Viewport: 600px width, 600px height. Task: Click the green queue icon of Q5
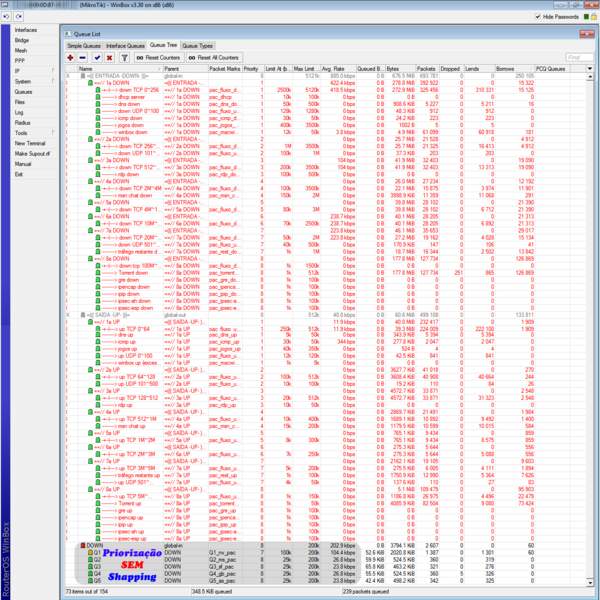[90, 581]
